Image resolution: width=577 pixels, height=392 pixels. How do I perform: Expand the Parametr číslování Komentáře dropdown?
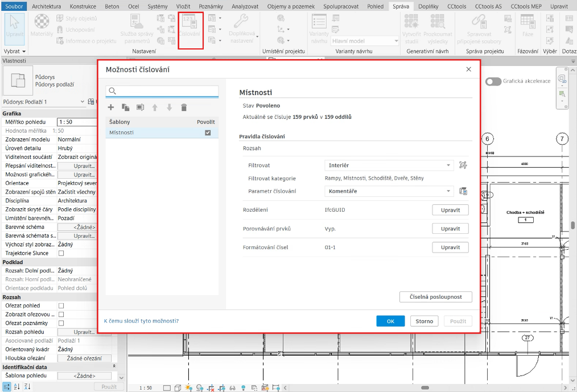tap(389, 191)
